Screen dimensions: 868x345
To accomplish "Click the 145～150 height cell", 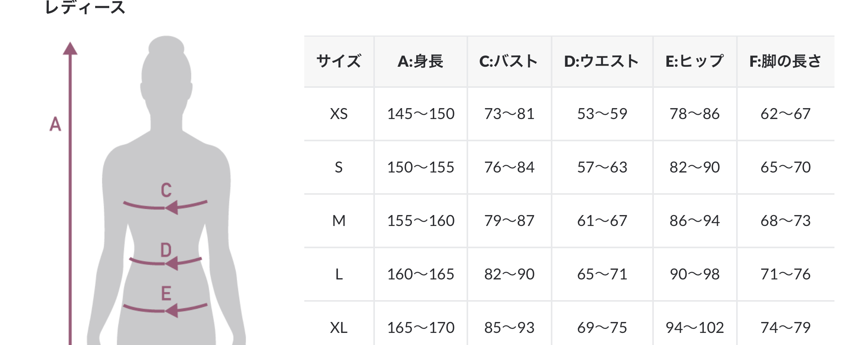I will pyautogui.click(x=421, y=114).
